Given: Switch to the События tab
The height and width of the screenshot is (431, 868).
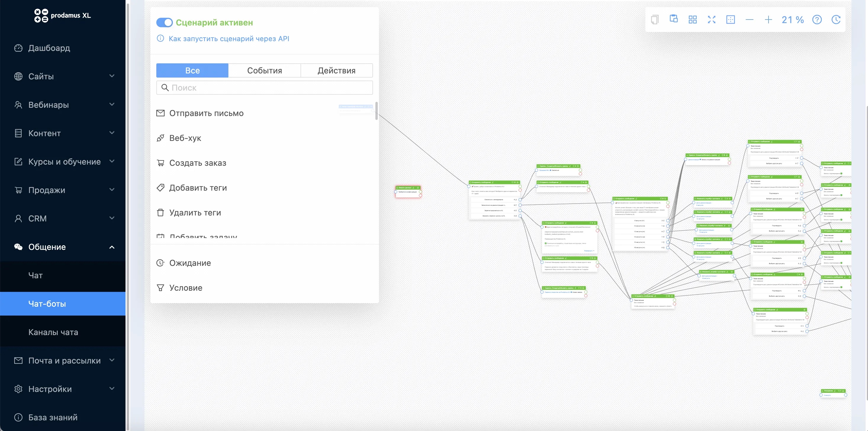Looking at the screenshot, I should [264, 70].
